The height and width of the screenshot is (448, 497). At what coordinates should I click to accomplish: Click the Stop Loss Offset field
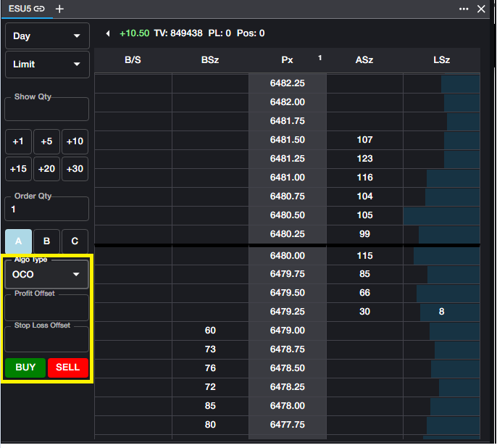(x=47, y=341)
